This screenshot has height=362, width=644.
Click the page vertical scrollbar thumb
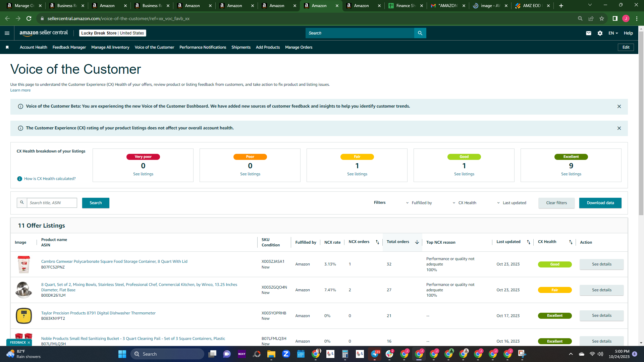pos(641,124)
